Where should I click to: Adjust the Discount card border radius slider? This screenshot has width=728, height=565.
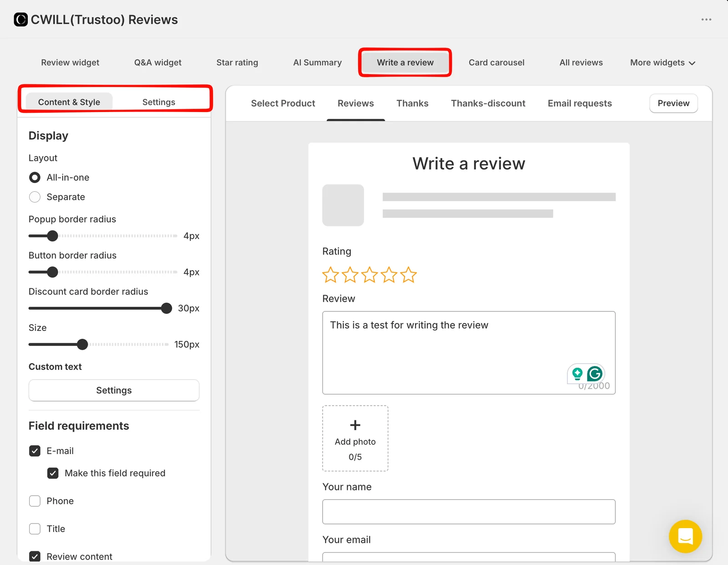(x=167, y=308)
